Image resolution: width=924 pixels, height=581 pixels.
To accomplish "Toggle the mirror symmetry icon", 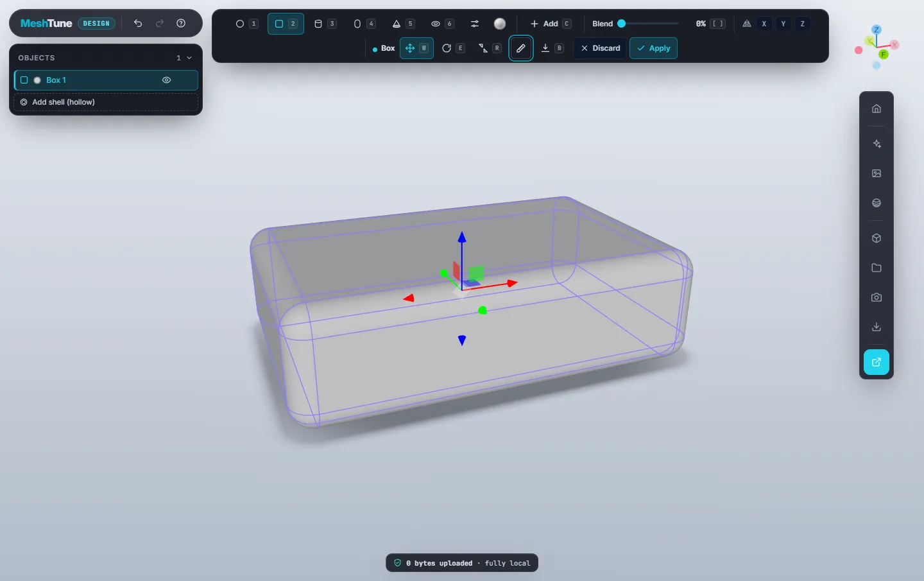I will pyautogui.click(x=747, y=24).
